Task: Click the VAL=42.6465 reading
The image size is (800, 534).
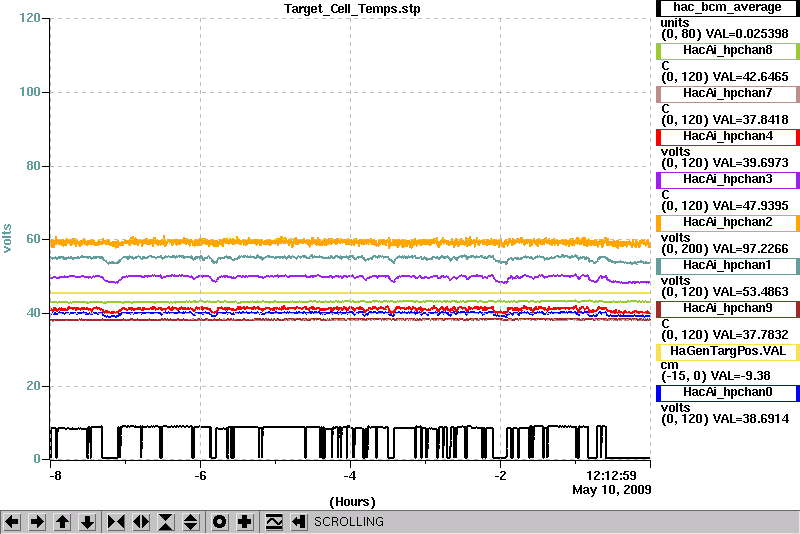Action: [x=751, y=77]
